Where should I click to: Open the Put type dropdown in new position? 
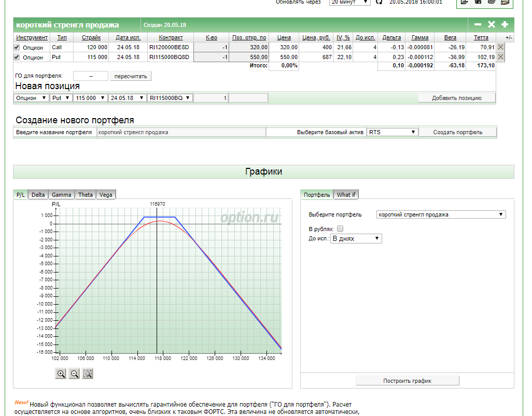click(x=60, y=98)
